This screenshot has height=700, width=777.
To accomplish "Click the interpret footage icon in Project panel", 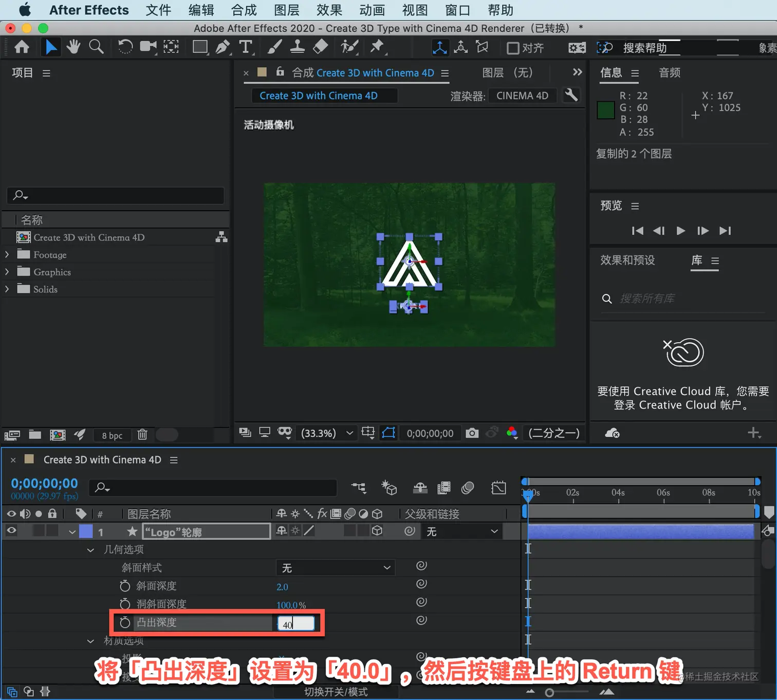I will click(12, 435).
